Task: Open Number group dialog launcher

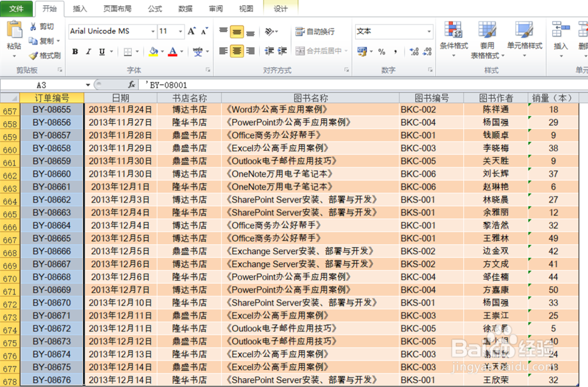Action: pos(430,70)
